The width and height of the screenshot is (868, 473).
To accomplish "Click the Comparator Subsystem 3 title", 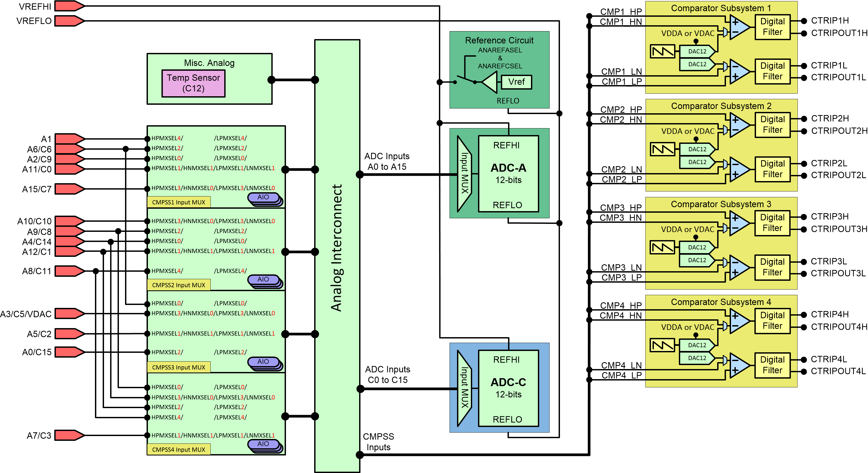I will [721, 204].
